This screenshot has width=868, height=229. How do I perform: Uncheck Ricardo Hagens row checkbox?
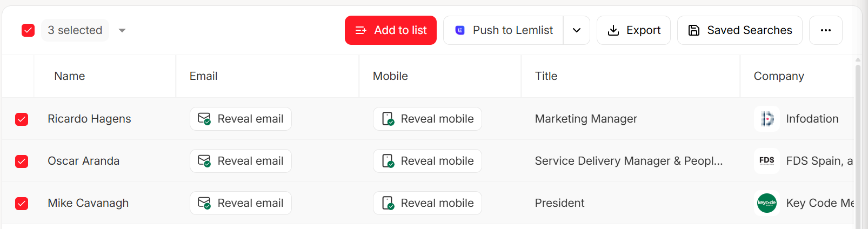tap(22, 119)
